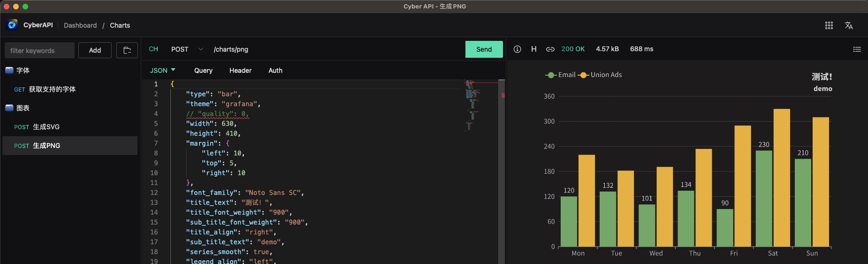
Task: Click the 688 ms response time
Action: [641, 49]
